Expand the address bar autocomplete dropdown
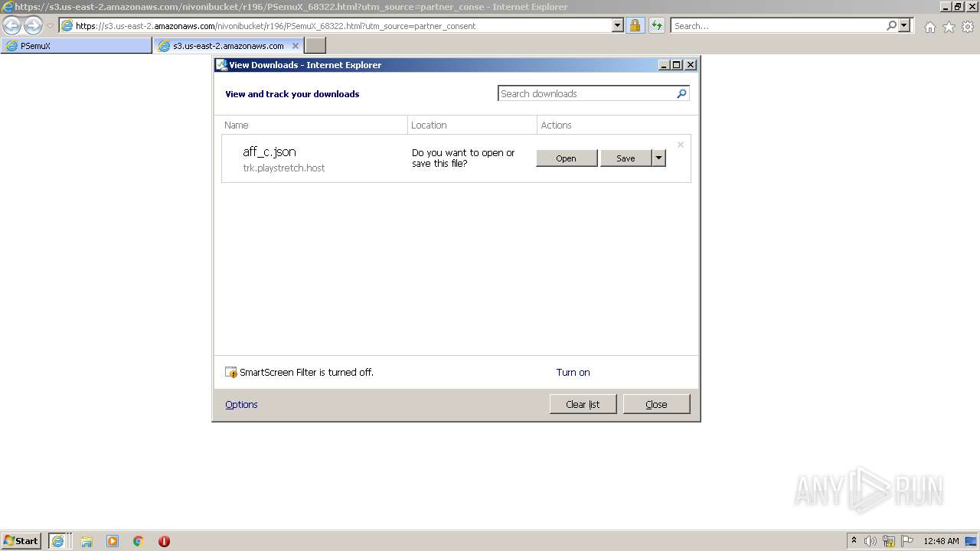The image size is (980, 551). pos(618,25)
